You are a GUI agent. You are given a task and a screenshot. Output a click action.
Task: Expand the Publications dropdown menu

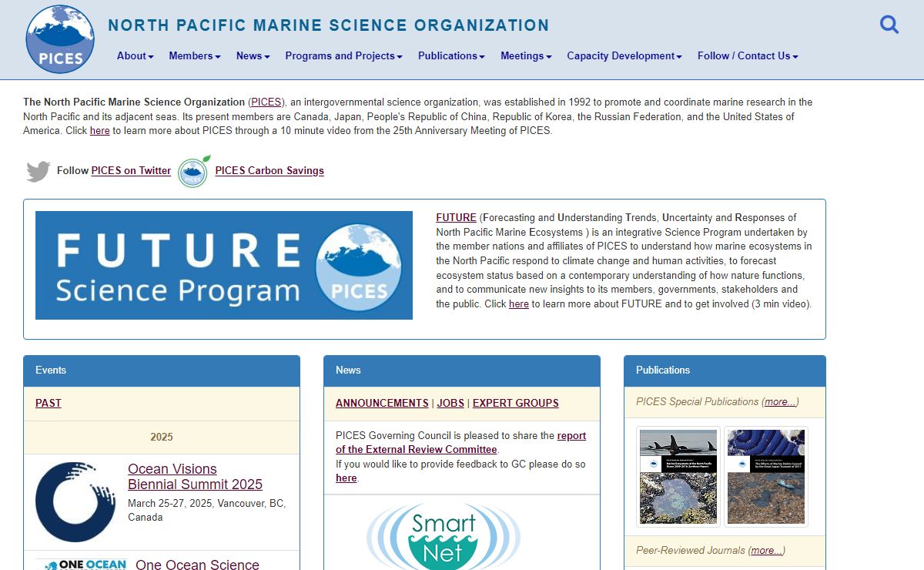click(x=451, y=55)
